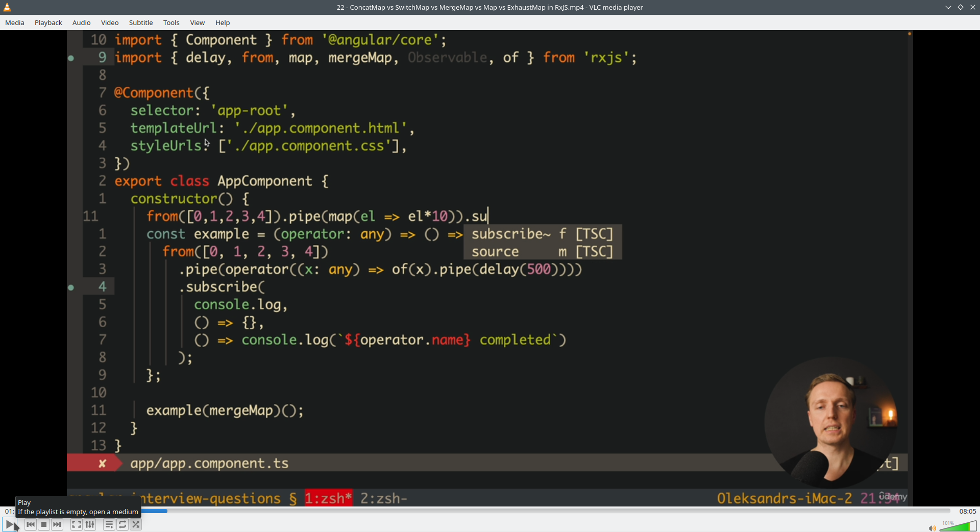This screenshot has width=980, height=532.
Task: Toggle random shuffle playback
Action: (136, 524)
